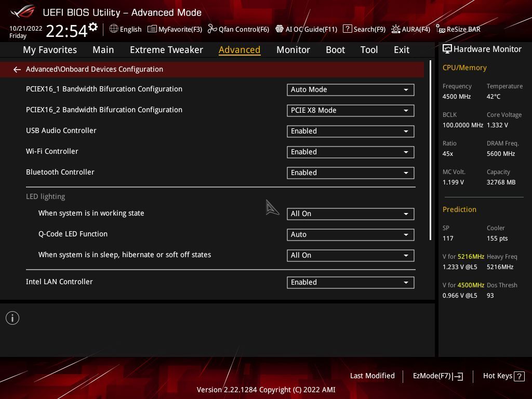Toggle ReSize BAR icon
Viewport: 532px width, 399px height.
point(441,29)
